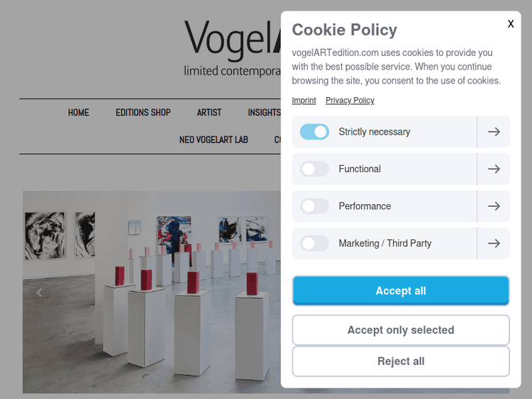532x399 pixels.
Task: Expand Marketing / Third Party details arrow
Action: click(494, 243)
